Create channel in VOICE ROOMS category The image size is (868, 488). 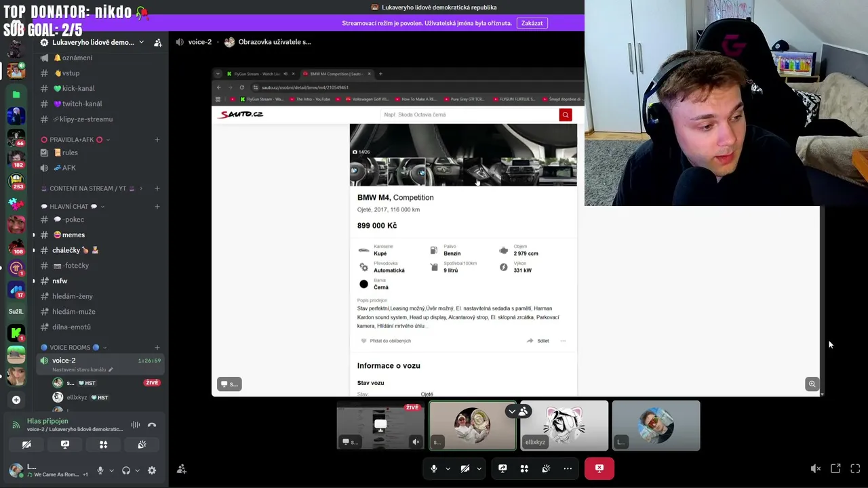(157, 348)
